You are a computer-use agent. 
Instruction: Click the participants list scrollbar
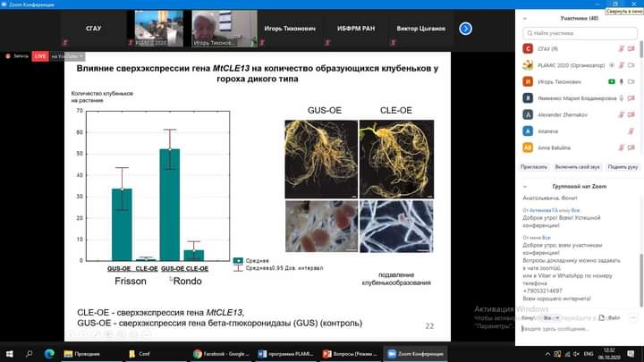click(x=641, y=49)
